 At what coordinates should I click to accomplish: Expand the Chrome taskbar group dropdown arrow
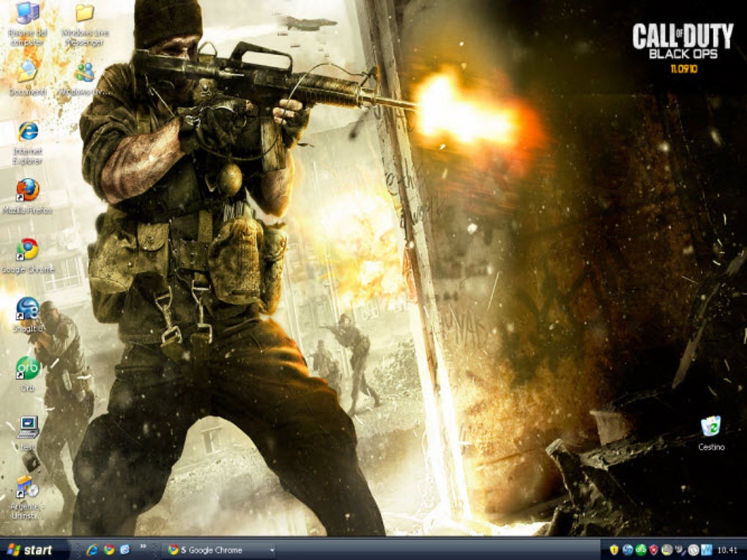coord(272,550)
